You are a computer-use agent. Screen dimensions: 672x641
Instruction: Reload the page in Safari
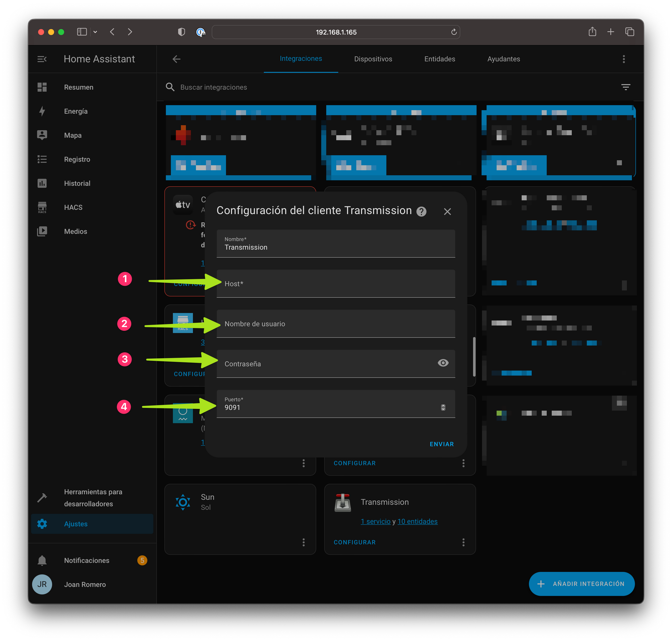pyautogui.click(x=454, y=32)
